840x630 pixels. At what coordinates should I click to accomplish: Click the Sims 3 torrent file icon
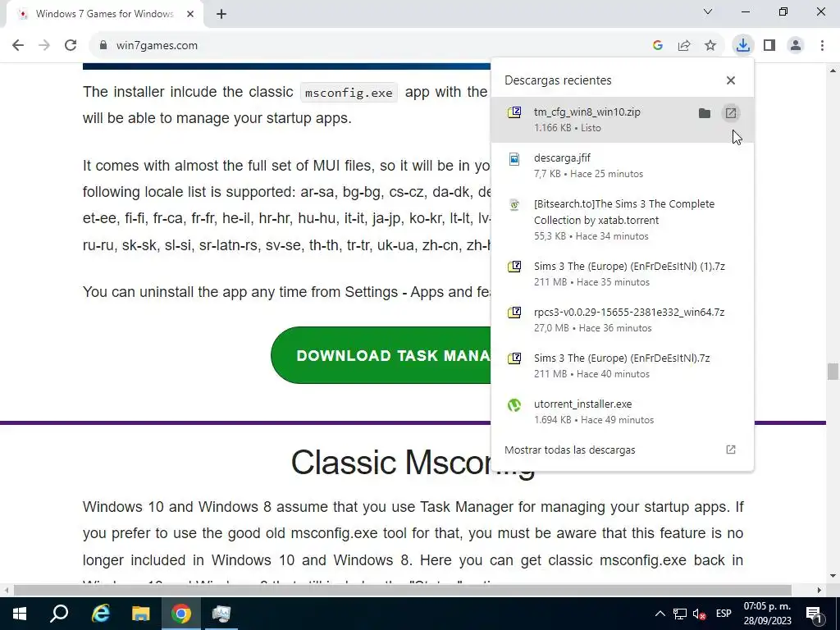click(x=514, y=204)
